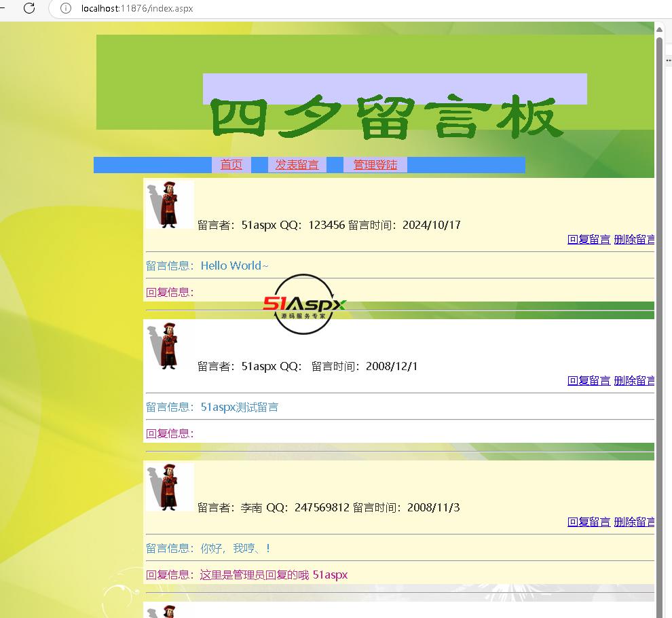Click avatar of the 2008/12/1 message
This screenshot has width=672, height=618.
click(x=170, y=346)
